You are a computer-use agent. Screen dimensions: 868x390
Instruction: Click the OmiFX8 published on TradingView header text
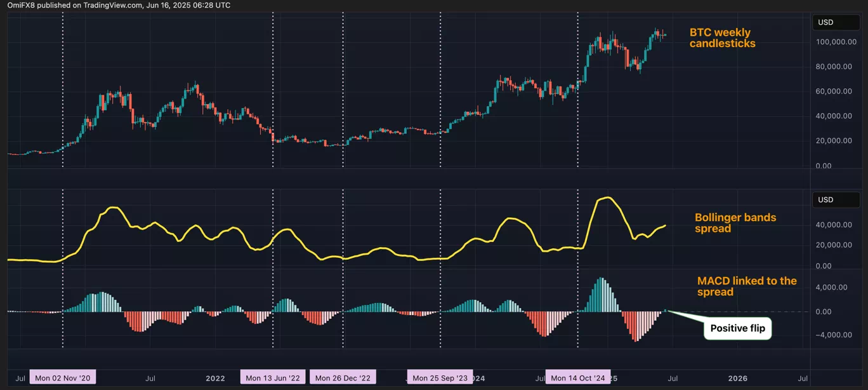click(x=119, y=5)
